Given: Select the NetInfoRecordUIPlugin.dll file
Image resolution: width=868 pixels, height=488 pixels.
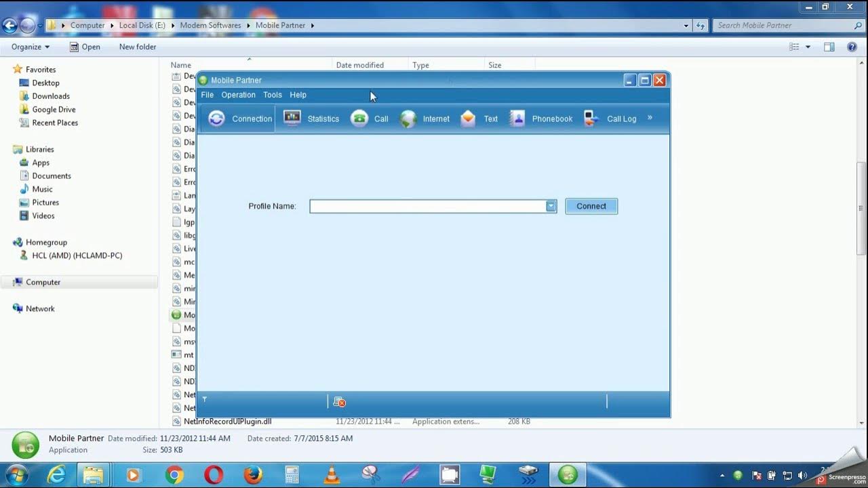Looking at the screenshot, I should (x=227, y=422).
